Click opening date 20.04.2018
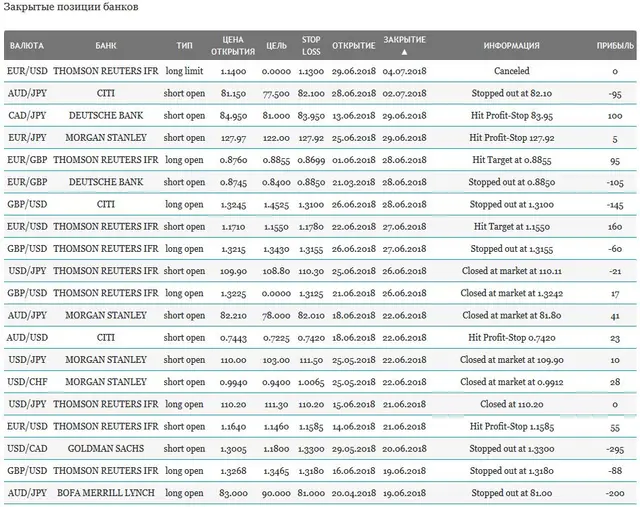Image resolution: width=640 pixels, height=507 pixels. point(353,494)
